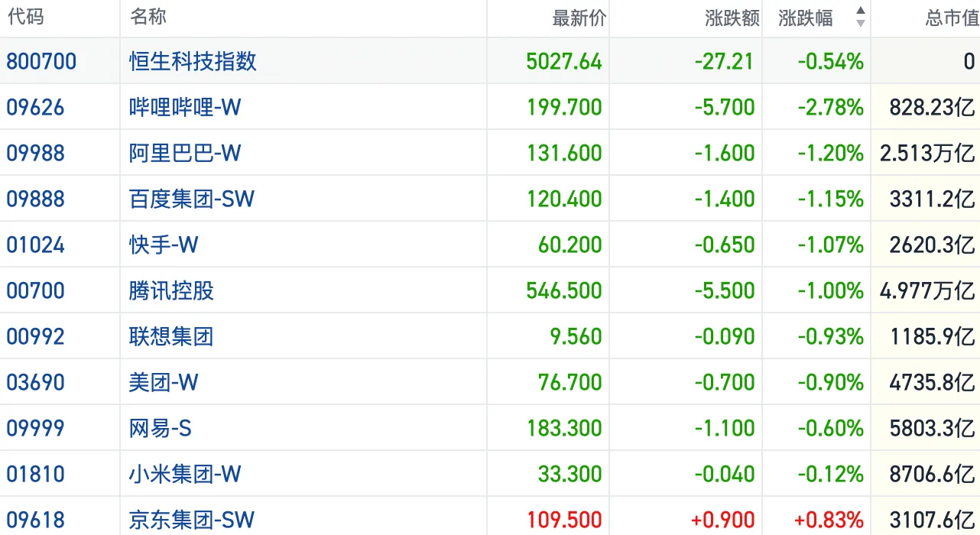This screenshot has height=535, width=980.
Task: Click stock code 09999 for 网易
Action: (x=35, y=428)
